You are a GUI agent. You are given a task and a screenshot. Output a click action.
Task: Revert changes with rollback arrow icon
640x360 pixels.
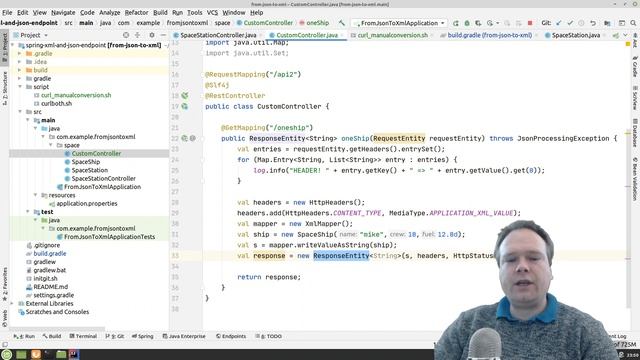[593, 23]
